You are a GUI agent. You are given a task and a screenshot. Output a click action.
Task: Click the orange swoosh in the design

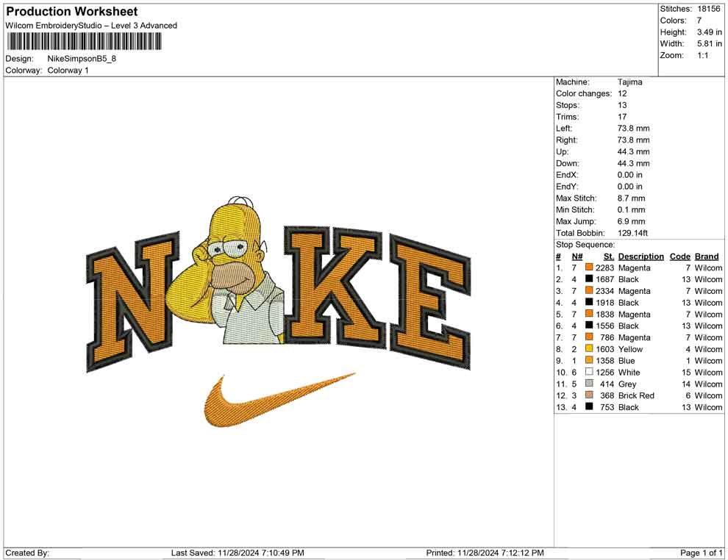279,400
